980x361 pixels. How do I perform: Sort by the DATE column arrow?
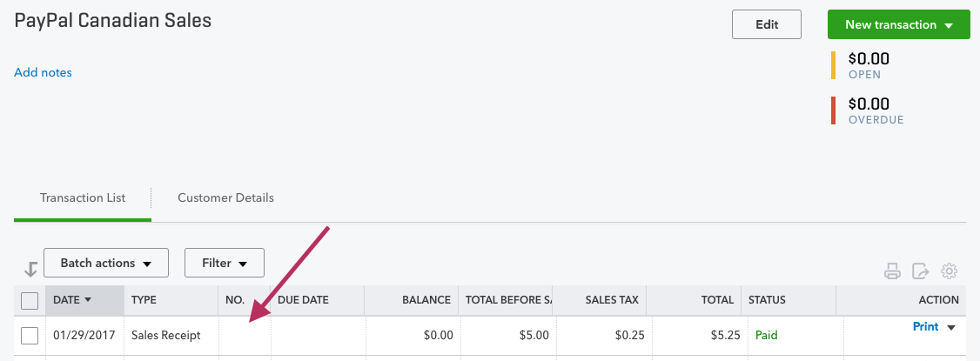88,300
